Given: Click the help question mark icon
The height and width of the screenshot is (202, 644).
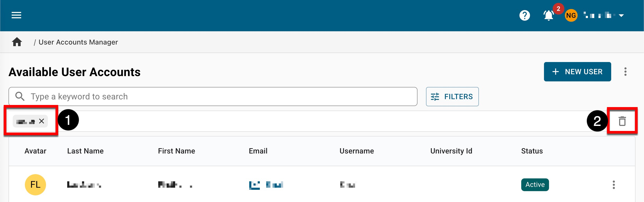Looking at the screenshot, I should click(524, 15).
